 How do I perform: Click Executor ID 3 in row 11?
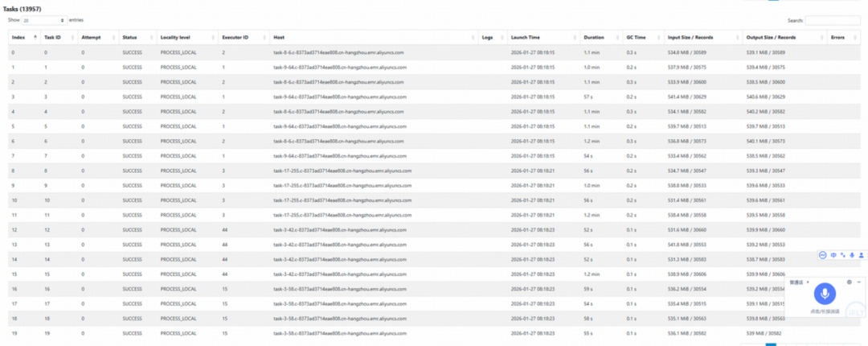(x=223, y=215)
